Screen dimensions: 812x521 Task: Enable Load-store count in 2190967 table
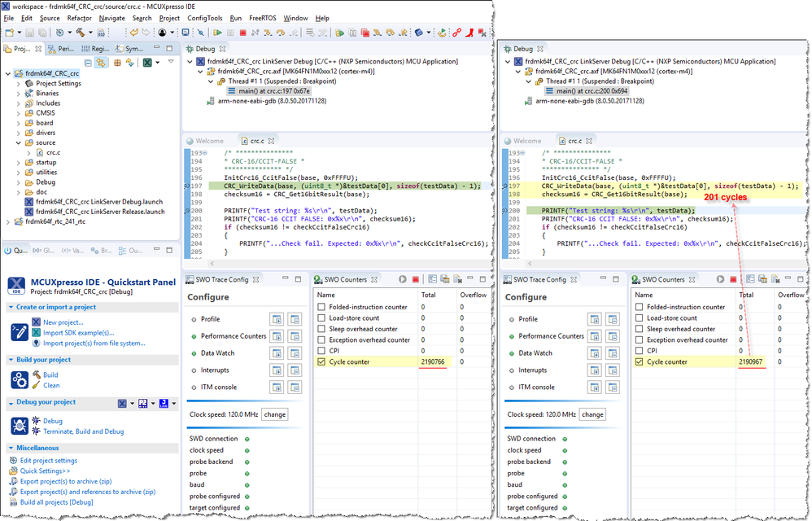click(640, 318)
